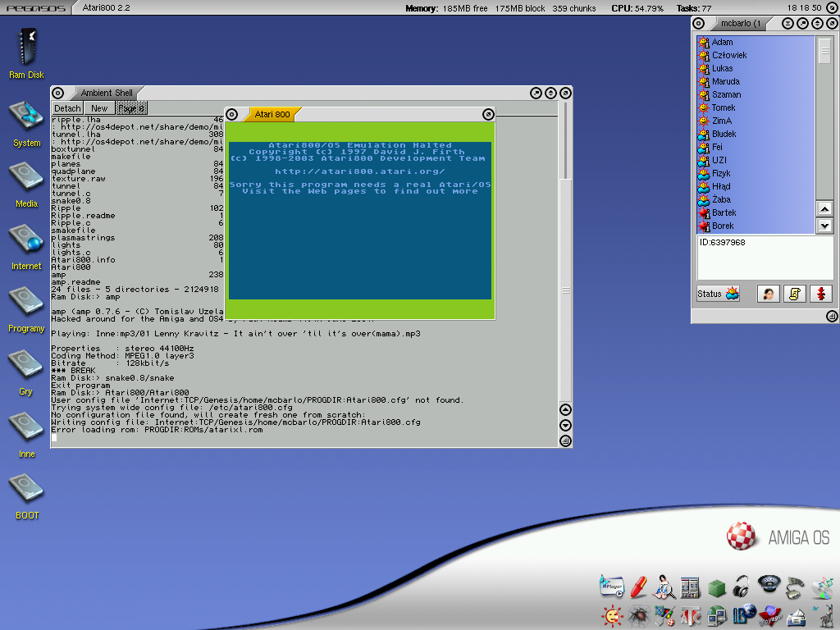Open the magnifier girl viewer dock icon
This screenshot has height=630, width=840.
pos(664,587)
